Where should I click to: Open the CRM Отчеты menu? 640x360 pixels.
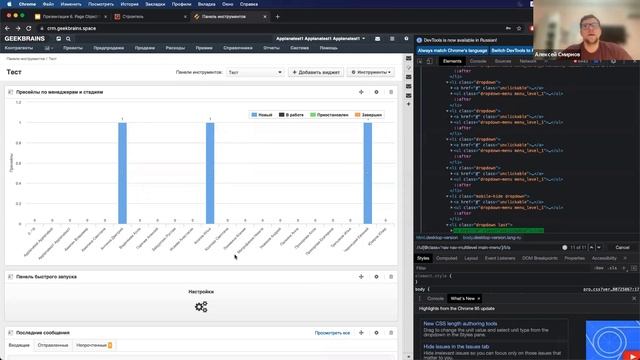(x=271, y=48)
